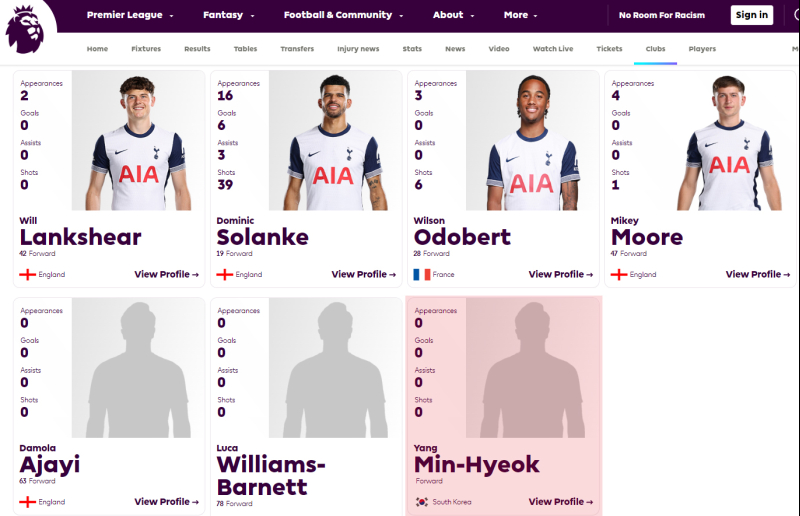This screenshot has width=800, height=516.
Task: Open the Football & Community dropdown
Action: coord(343,15)
